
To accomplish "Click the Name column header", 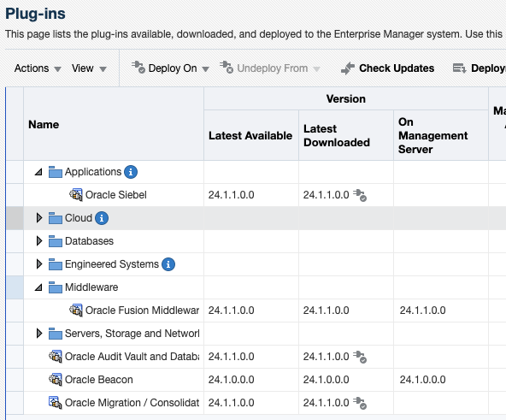I will [x=114, y=124].
